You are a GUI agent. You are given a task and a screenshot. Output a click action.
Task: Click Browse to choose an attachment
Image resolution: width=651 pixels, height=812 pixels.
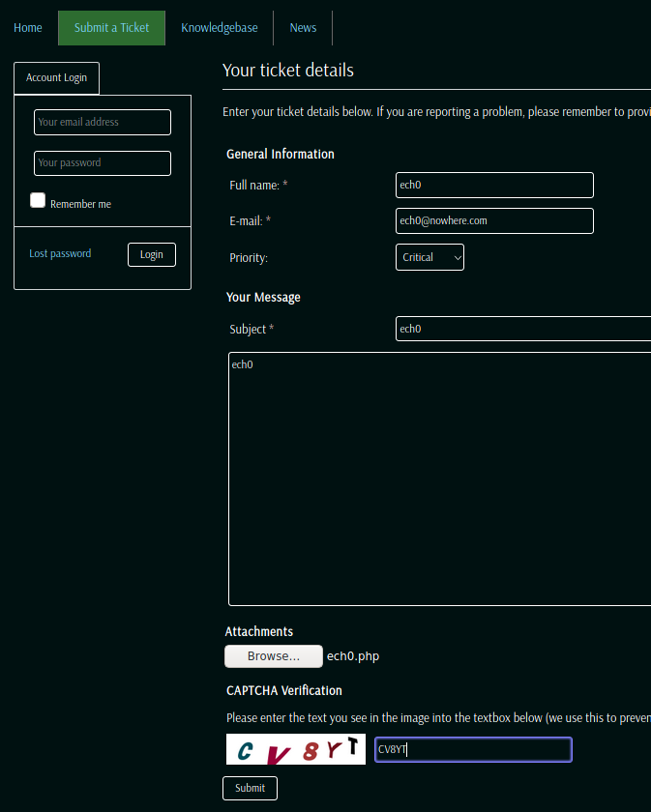tap(274, 656)
